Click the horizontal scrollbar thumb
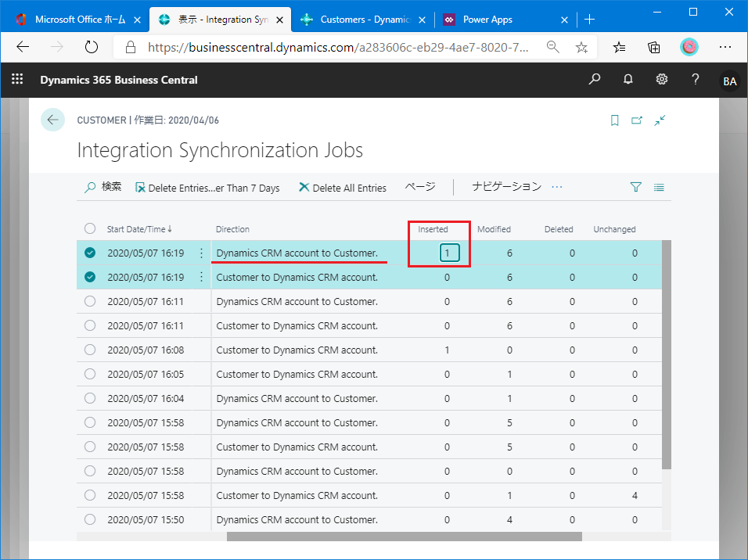748x560 pixels. (x=404, y=537)
